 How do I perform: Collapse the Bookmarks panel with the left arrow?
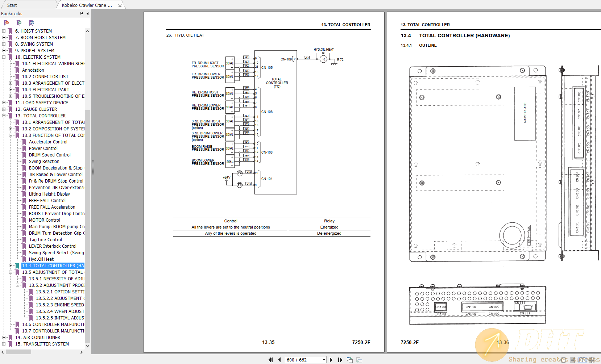[88, 13]
